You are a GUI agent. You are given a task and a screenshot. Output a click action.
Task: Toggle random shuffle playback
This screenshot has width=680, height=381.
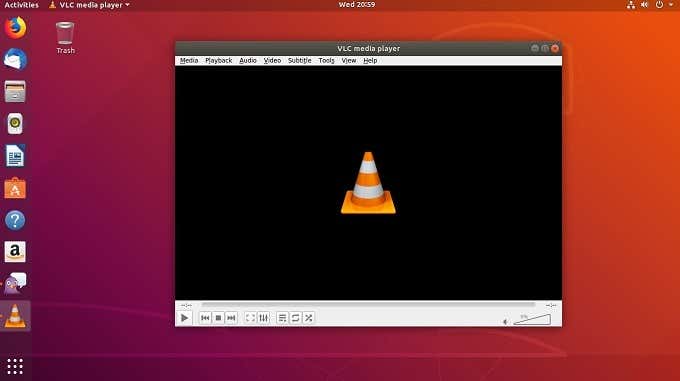pyautogui.click(x=308, y=318)
